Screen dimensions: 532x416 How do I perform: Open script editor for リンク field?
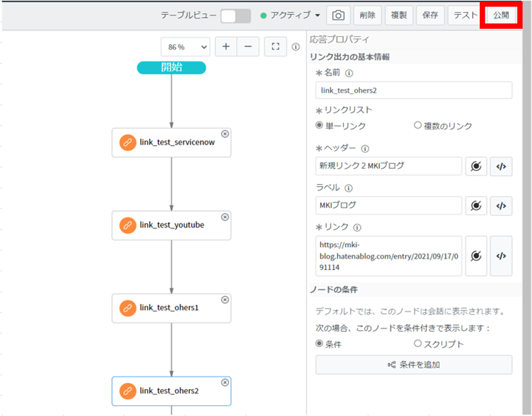[x=501, y=256]
